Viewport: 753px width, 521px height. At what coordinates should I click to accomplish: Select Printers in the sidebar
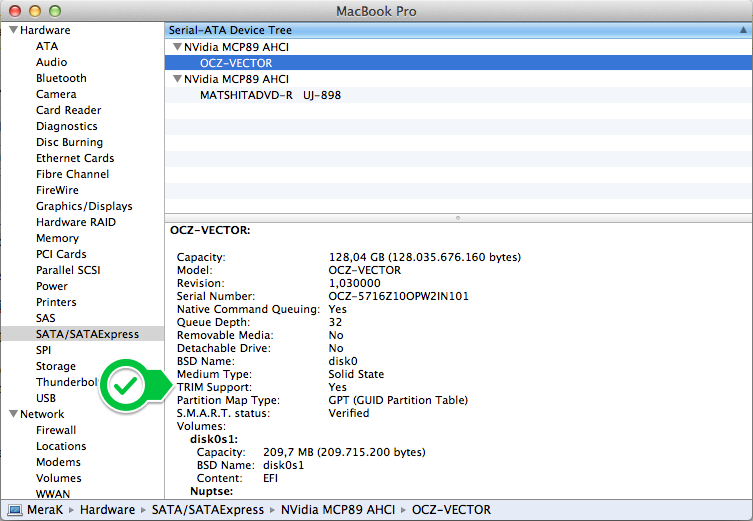[x=56, y=302]
